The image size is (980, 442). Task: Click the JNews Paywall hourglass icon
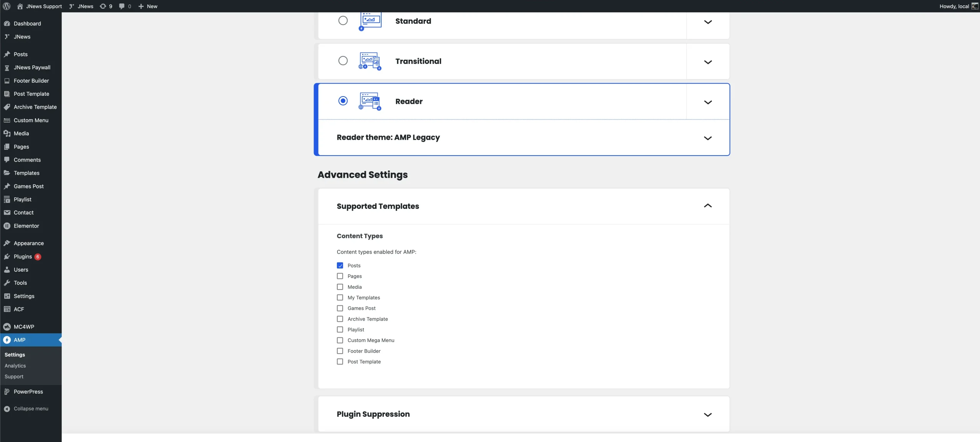pos(7,67)
